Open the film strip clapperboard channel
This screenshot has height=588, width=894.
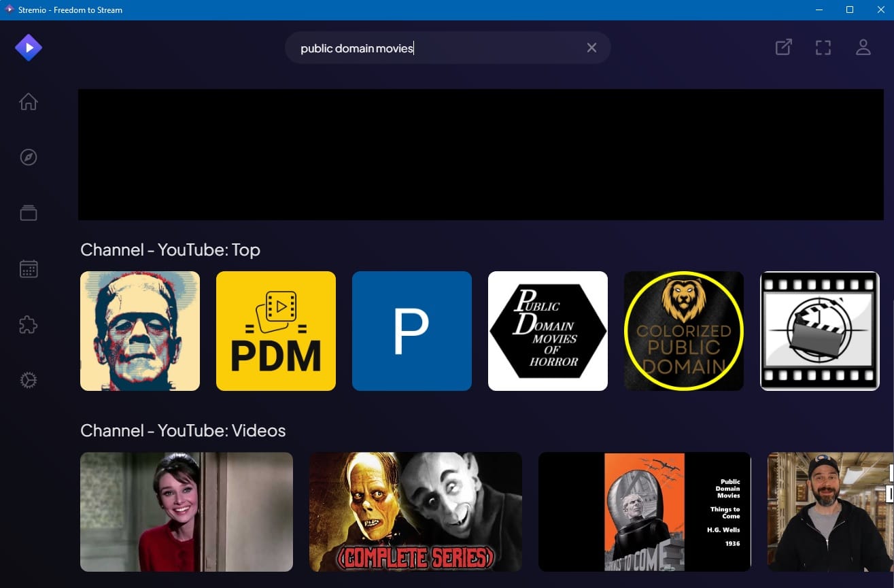pos(820,331)
